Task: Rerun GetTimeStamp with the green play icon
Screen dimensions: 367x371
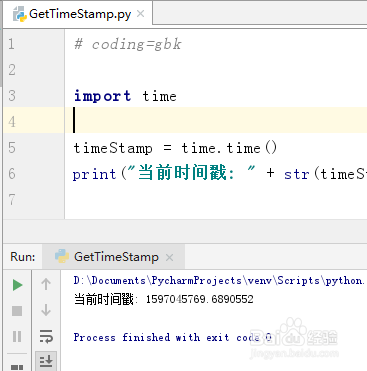Action: coord(17,285)
